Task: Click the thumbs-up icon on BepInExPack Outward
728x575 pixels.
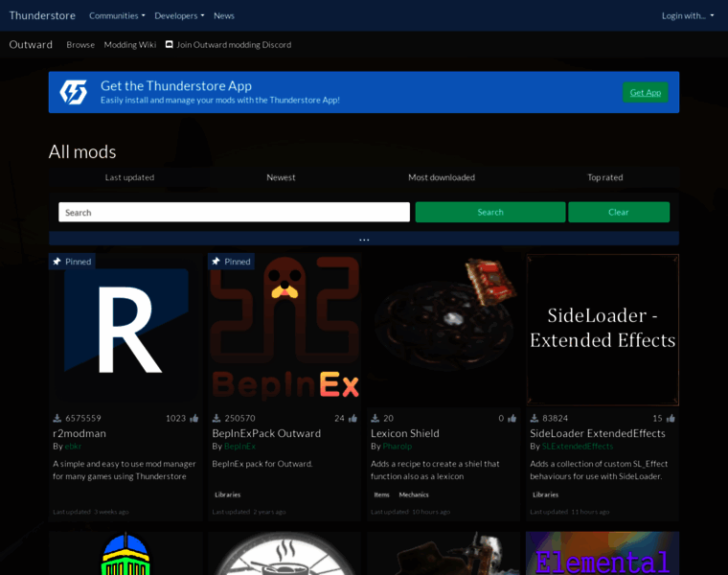Action: tap(353, 419)
